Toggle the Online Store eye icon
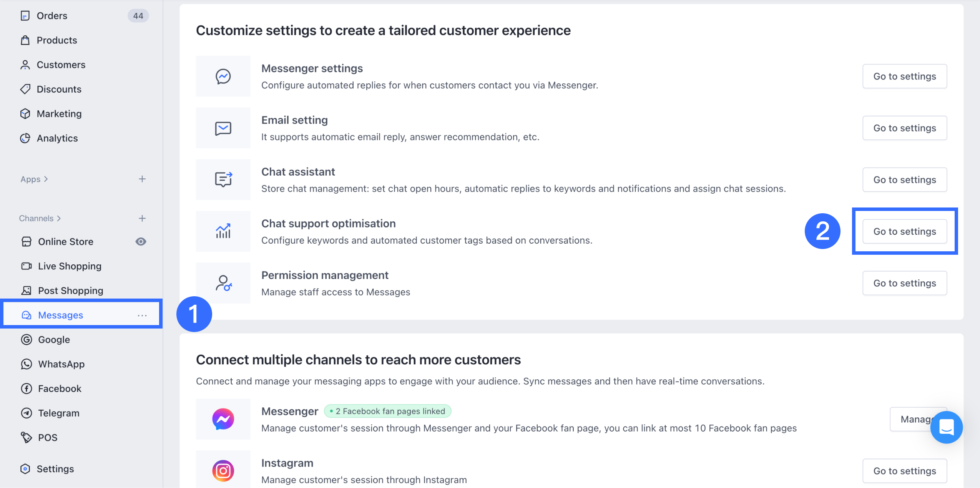Viewport: 980px width, 488px height. point(141,242)
